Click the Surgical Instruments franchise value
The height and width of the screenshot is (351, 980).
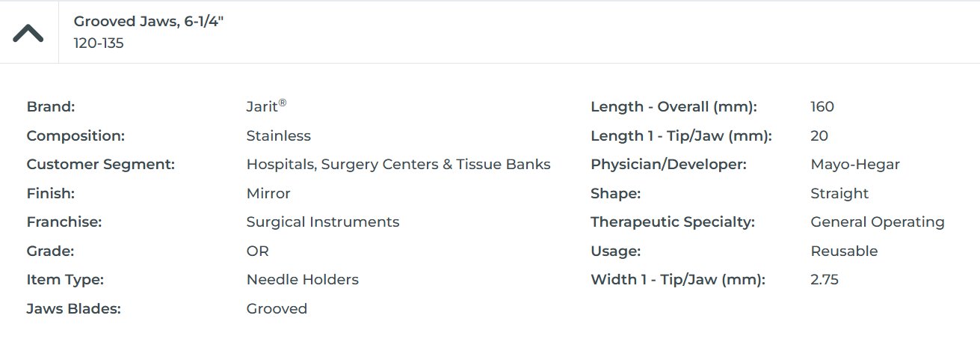point(323,222)
